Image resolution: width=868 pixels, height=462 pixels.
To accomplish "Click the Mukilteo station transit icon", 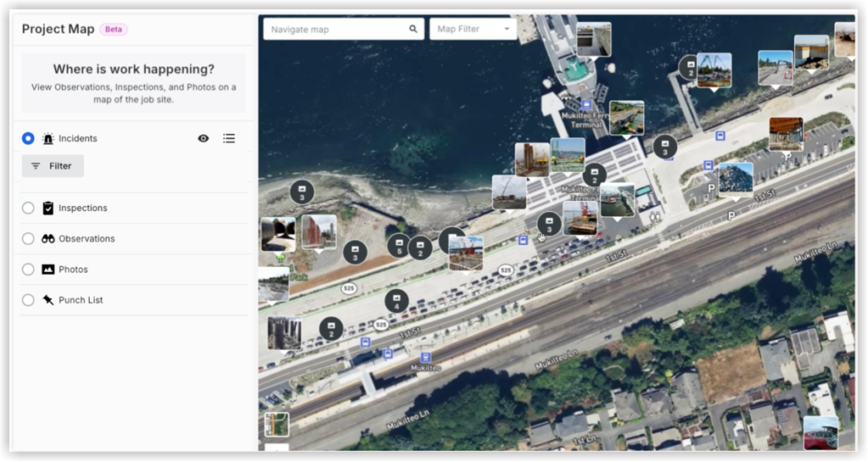I will (425, 358).
